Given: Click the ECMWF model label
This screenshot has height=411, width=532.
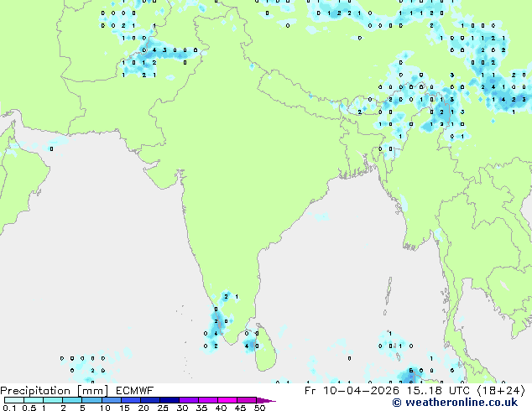Looking at the screenshot, I should [x=135, y=391].
